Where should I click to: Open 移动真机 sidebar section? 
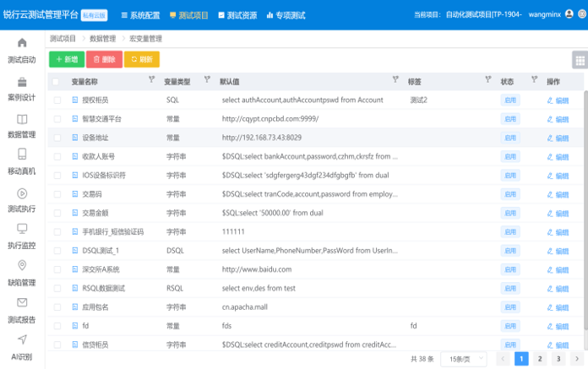22,162
